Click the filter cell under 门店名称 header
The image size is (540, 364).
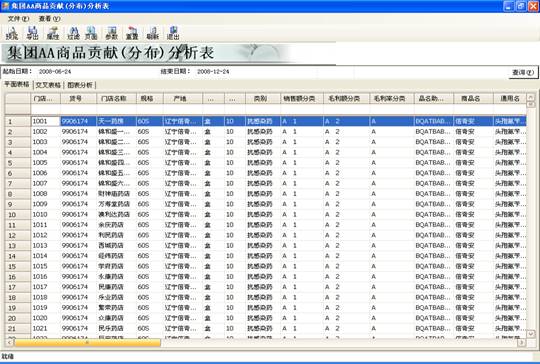(x=117, y=110)
